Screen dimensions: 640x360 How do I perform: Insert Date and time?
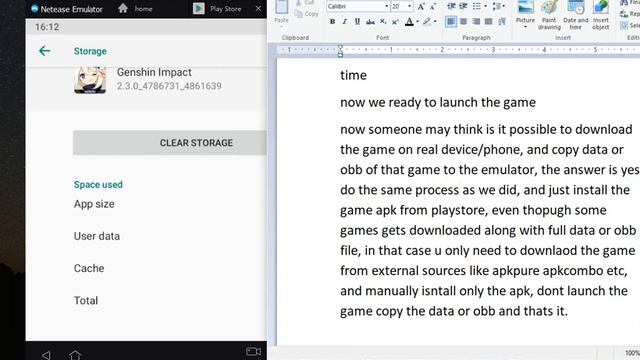click(576, 15)
